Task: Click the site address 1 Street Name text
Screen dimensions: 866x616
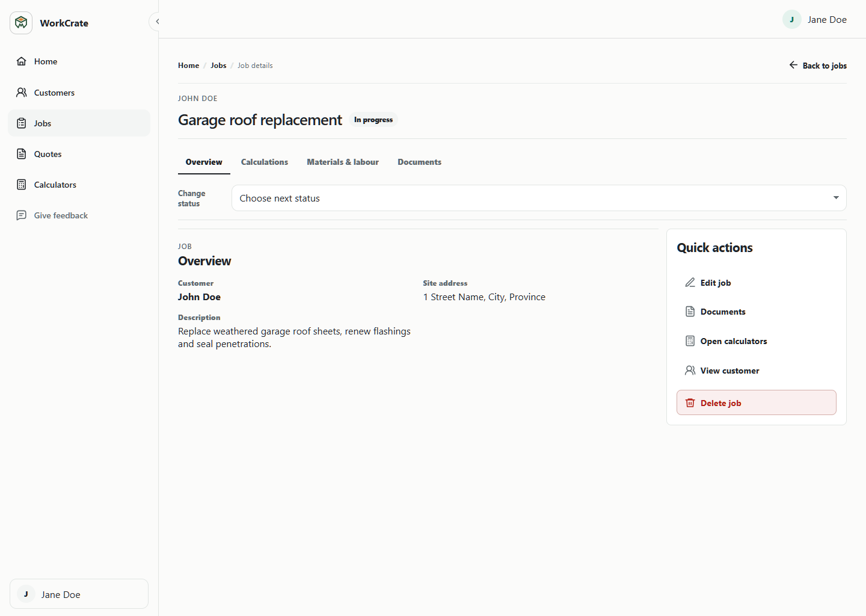Action: pos(484,297)
